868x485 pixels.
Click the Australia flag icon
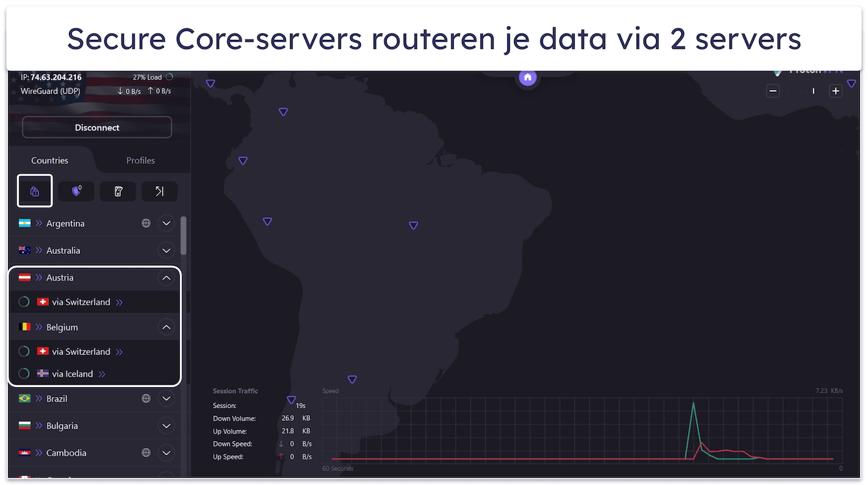(25, 250)
